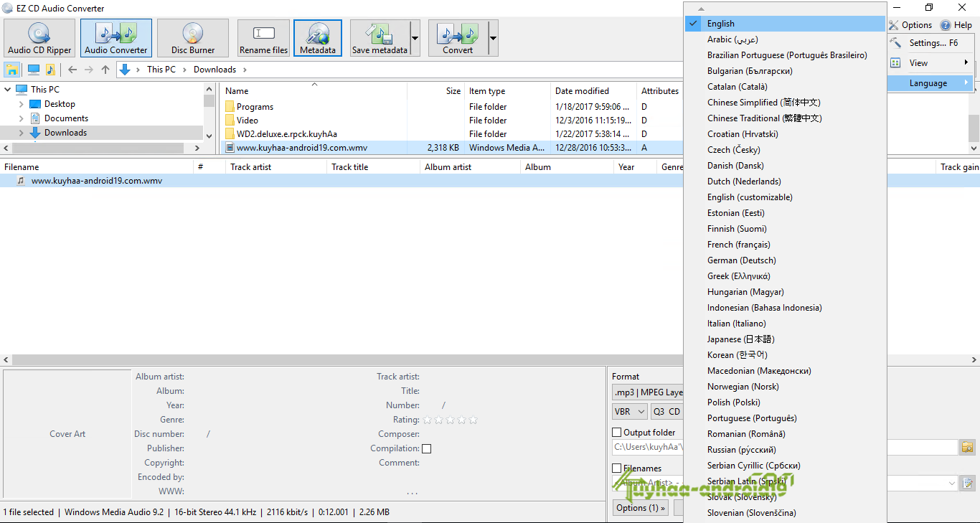Toggle the Output folder checkbox

pyautogui.click(x=616, y=433)
